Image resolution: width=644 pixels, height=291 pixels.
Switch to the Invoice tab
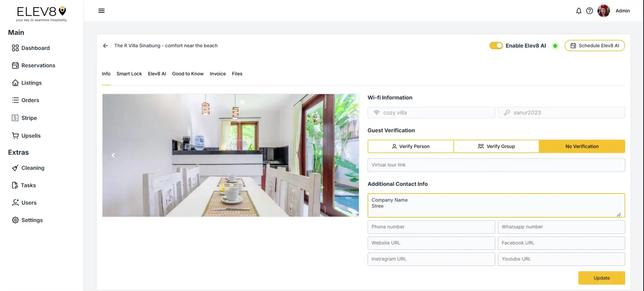pyautogui.click(x=218, y=74)
